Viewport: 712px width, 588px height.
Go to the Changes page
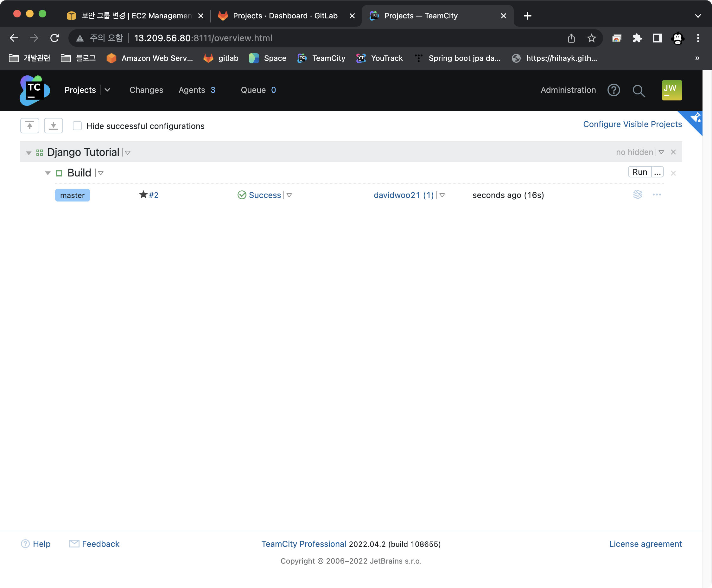(x=146, y=90)
